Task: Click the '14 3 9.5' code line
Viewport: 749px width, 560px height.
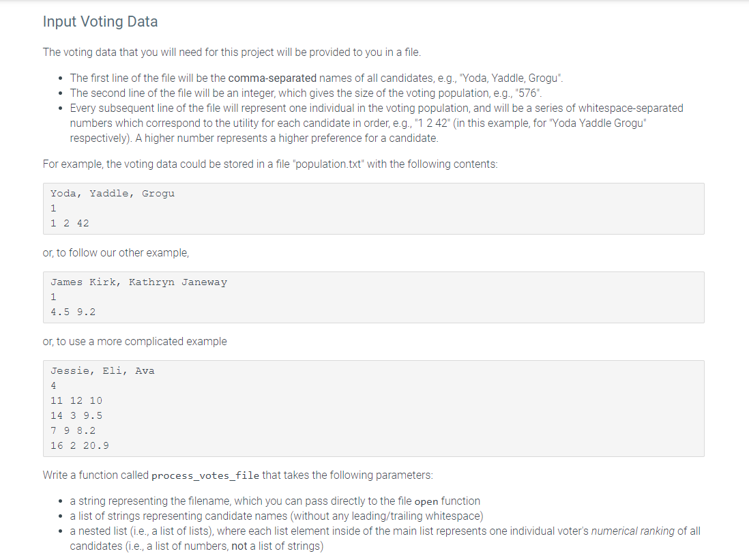Action: pyautogui.click(x=76, y=416)
